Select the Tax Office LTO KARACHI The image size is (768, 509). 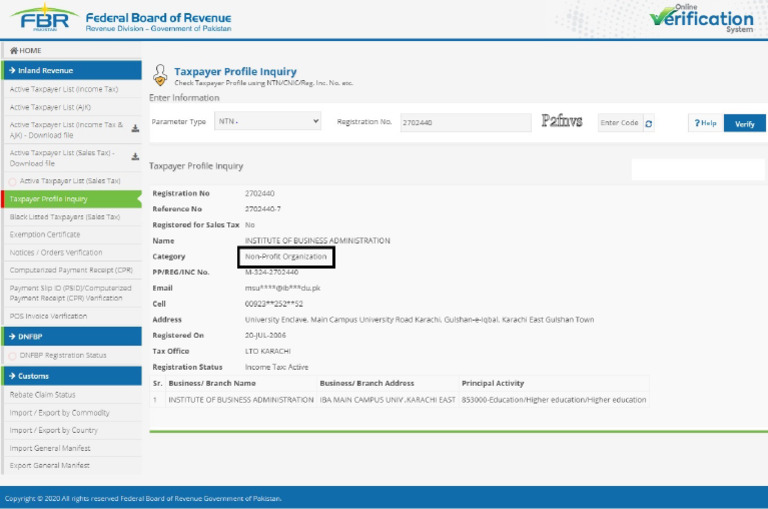pyautogui.click(x=267, y=351)
